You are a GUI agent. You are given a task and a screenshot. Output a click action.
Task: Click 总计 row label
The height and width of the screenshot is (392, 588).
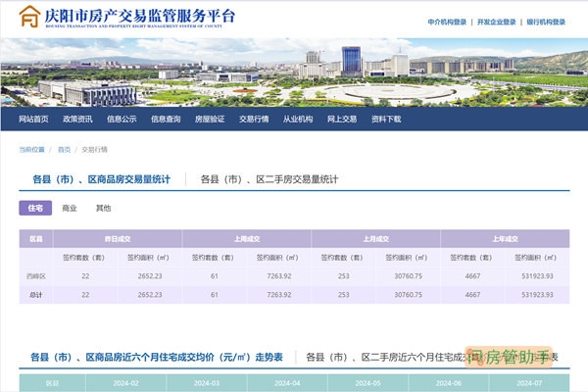[x=36, y=295]
